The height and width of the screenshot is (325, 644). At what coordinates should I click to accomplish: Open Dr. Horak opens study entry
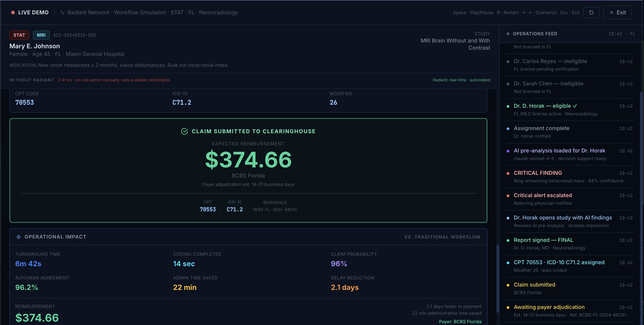click(570, 221)
